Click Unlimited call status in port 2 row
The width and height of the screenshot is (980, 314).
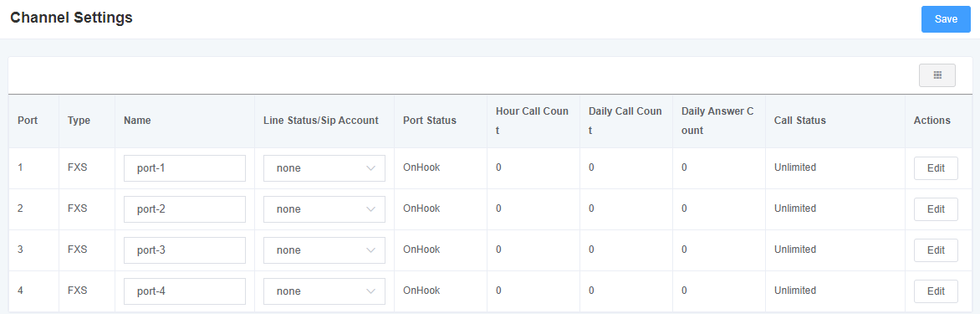(x=795, y=208)
